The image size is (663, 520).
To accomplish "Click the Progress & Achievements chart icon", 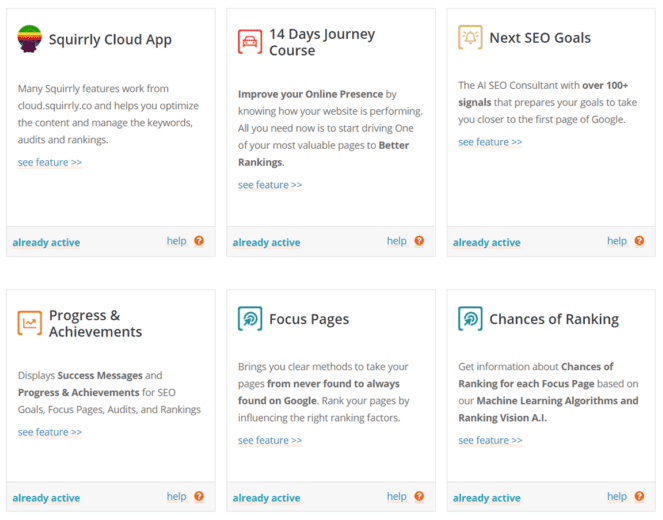I will tap(30, 323).
